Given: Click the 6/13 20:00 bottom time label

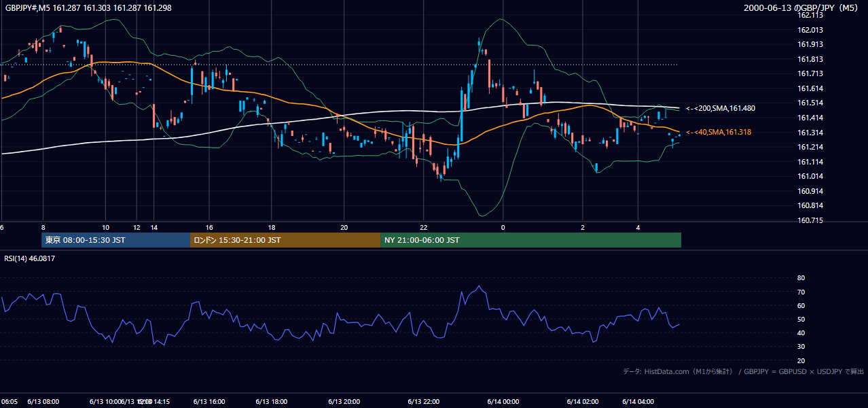Looking at the screenshot, I should click(344, 402).
